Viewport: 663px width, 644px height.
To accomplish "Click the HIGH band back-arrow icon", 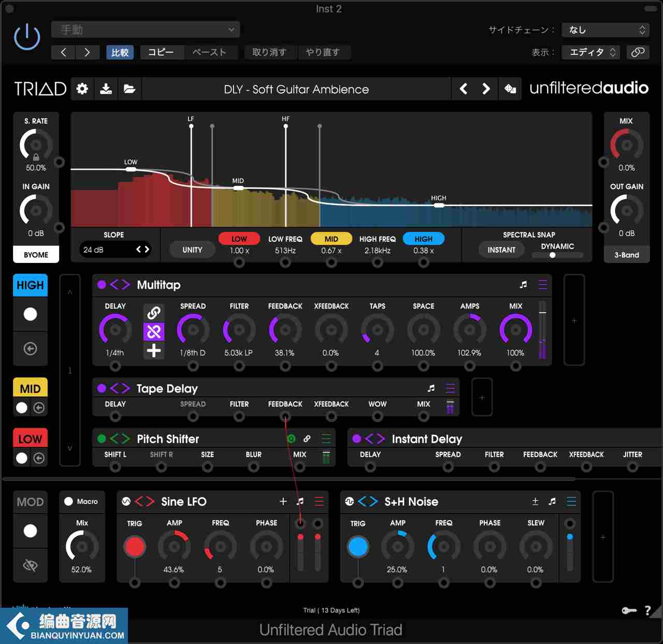I will pos(31,348).
